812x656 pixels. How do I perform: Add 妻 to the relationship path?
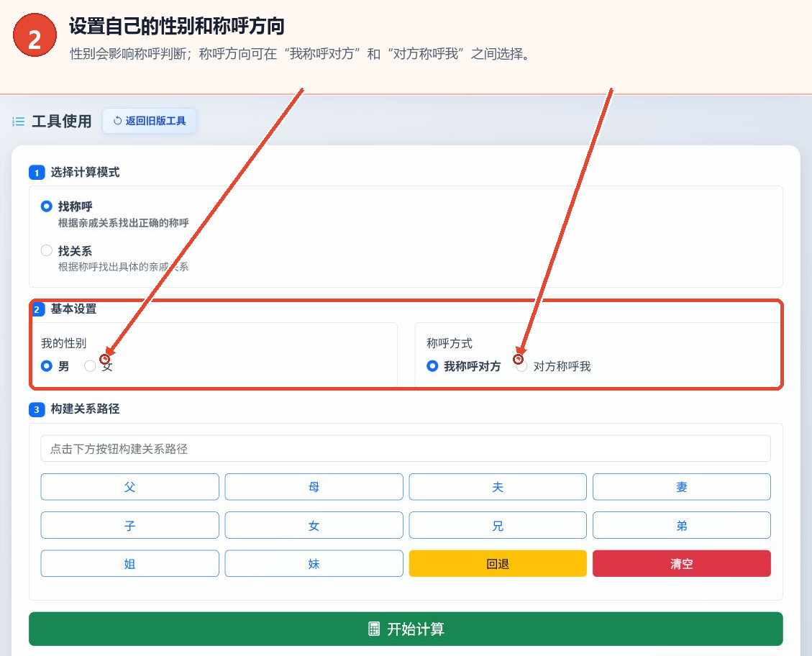click(x=682, y=487)
